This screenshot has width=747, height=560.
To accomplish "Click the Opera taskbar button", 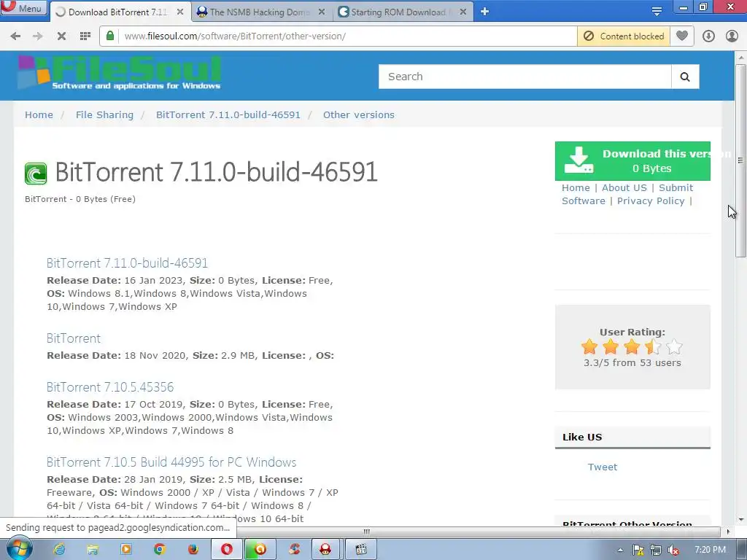I will click(x=227, y=550).
